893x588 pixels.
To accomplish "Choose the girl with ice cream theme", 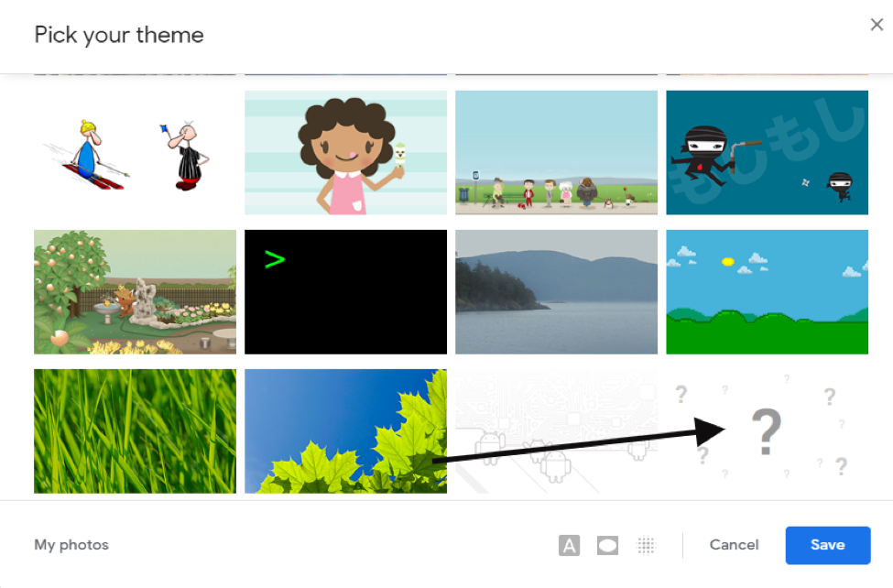I will pos(345,153).
